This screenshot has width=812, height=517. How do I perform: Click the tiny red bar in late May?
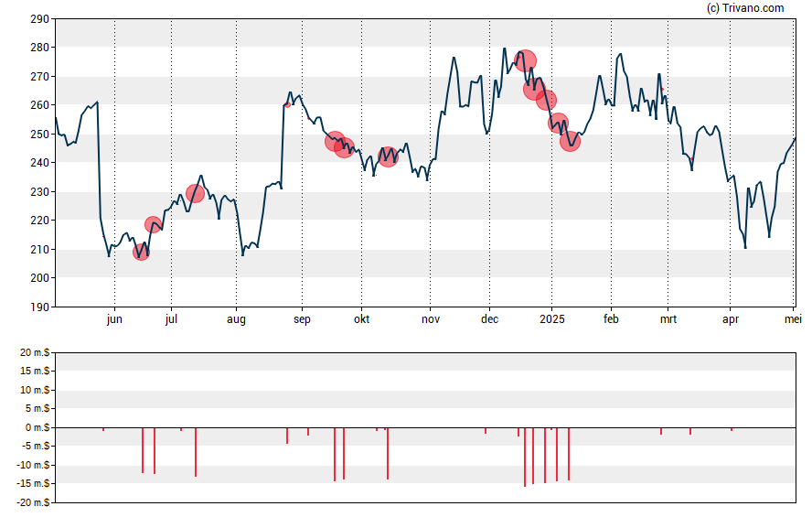pyautogui.click(x=103, y=429)
